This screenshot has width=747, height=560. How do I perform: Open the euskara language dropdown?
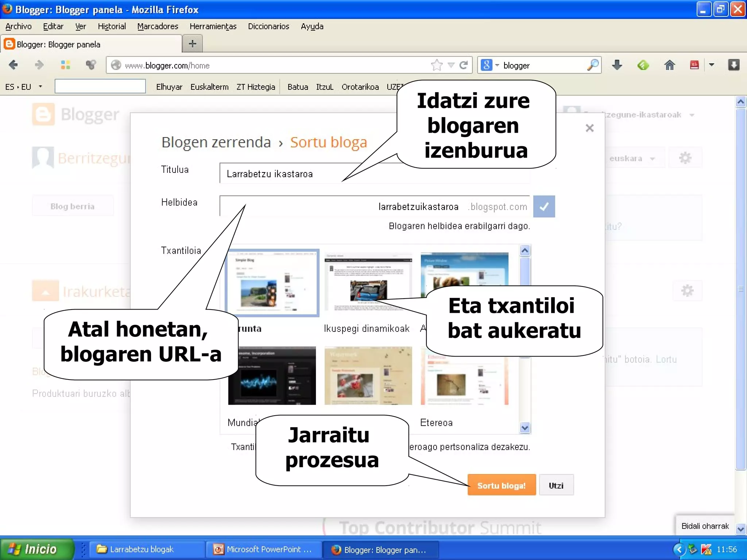632,158
